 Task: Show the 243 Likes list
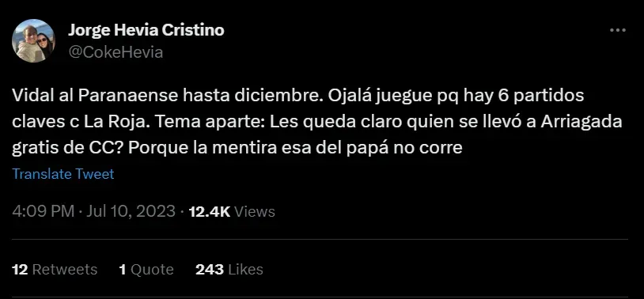[x=229, y=270]
